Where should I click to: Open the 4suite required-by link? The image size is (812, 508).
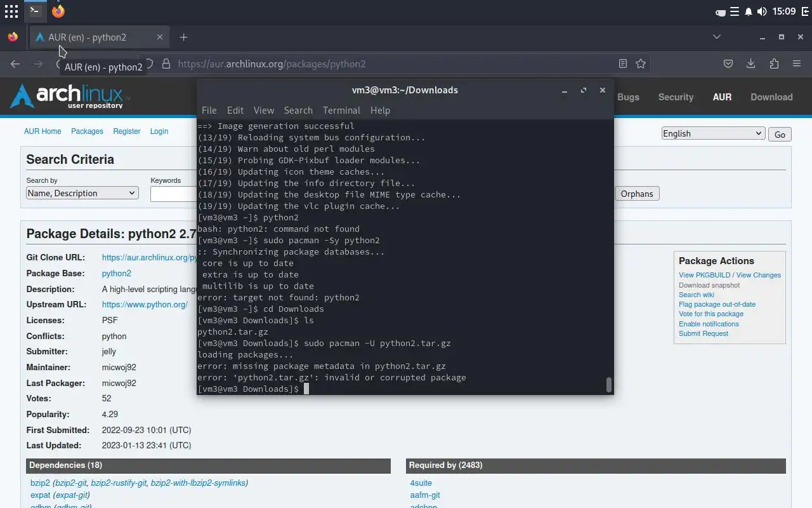point(421,483)
